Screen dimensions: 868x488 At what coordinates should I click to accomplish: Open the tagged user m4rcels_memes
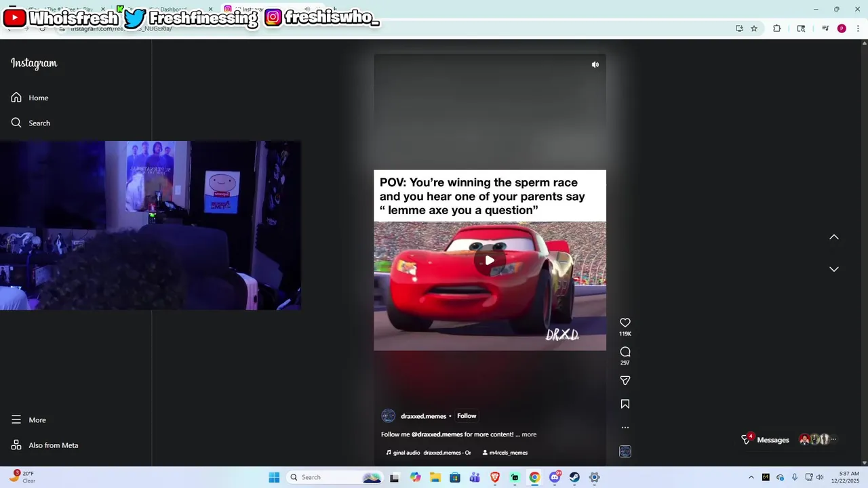click(505, 453)
